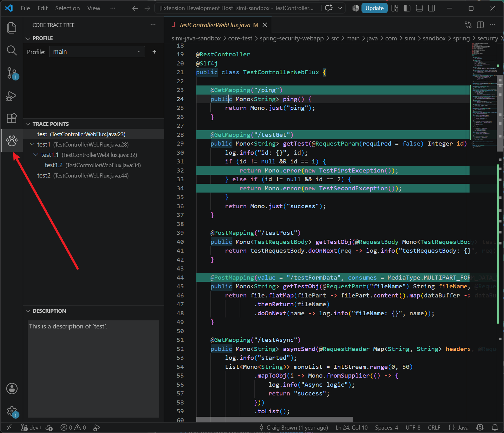This screenshot has height=433, width=504.
Task: Select the test trace point row
Action: click(93, 134)
